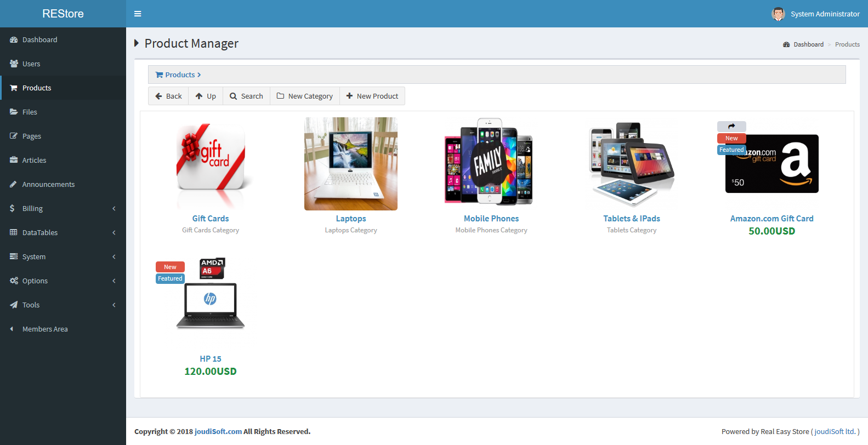The image size is (868, 445).
Task: Click the System server icon in sidebar
Action: tap(14, 256)
